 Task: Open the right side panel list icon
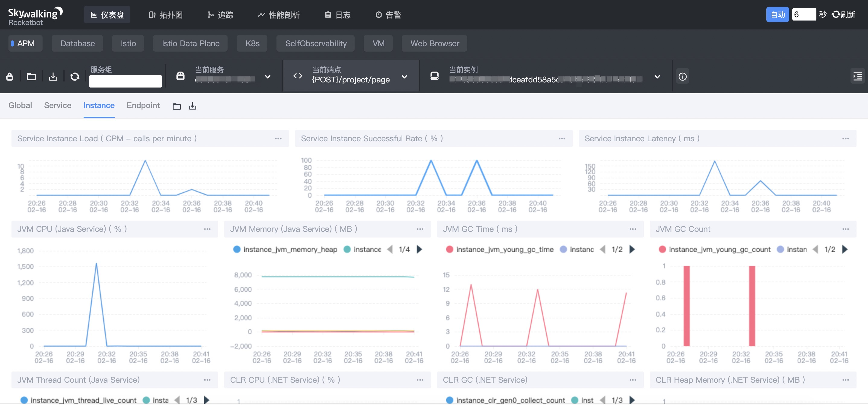click(857, 77)
